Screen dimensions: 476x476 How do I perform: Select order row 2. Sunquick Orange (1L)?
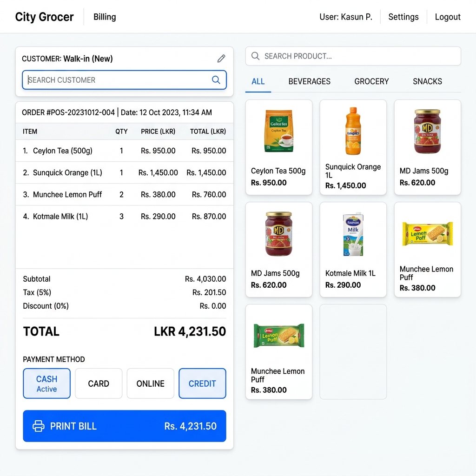pyautogui.click(x=125, y=172)
